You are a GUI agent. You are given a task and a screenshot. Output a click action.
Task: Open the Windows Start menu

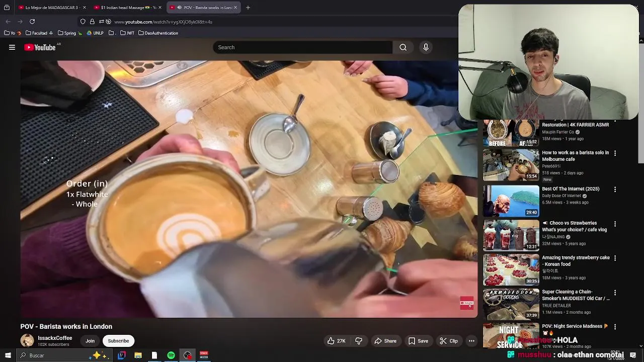coord(8,355)
